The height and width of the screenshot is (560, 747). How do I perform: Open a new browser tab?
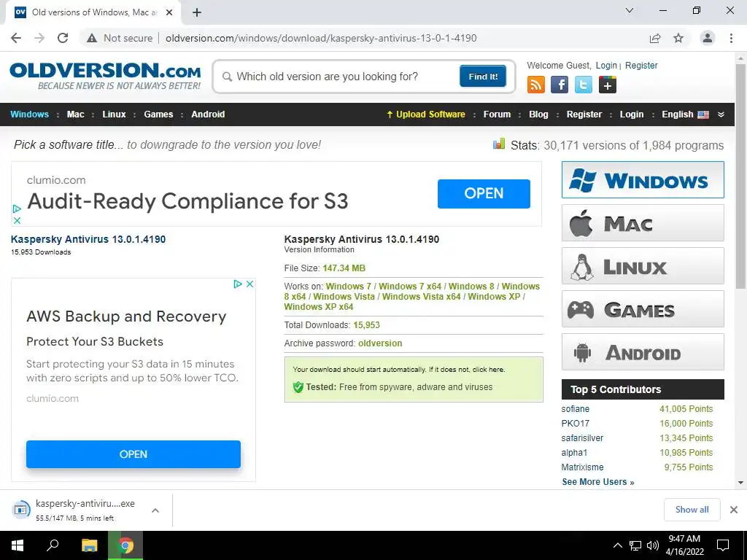pyautogui.click(x=197, y=12)
